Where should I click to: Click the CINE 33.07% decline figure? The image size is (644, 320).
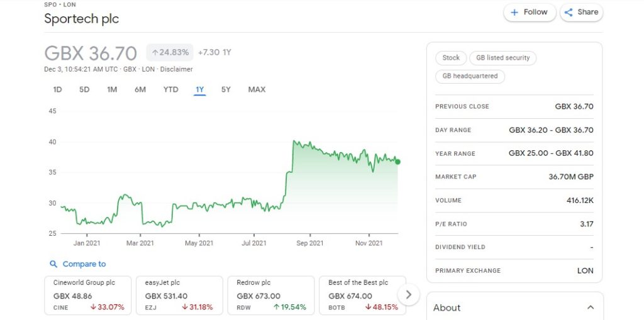coord(107,307)
